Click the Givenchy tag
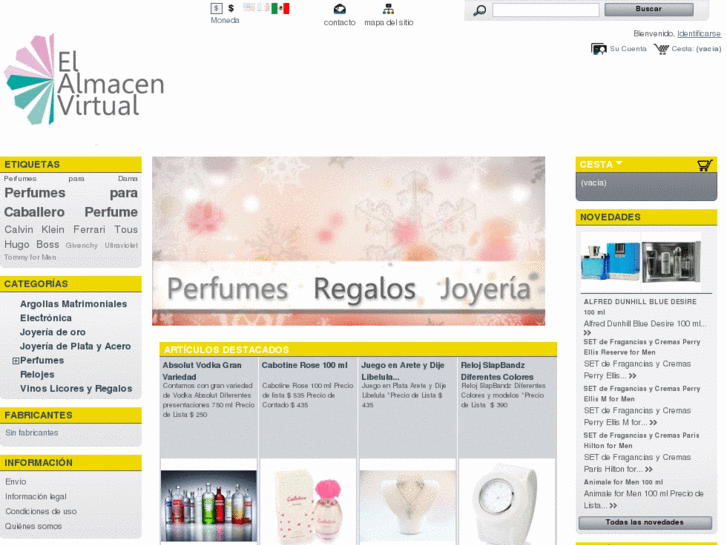This screenshot has height=545, width=727. (x=82, y=245)
